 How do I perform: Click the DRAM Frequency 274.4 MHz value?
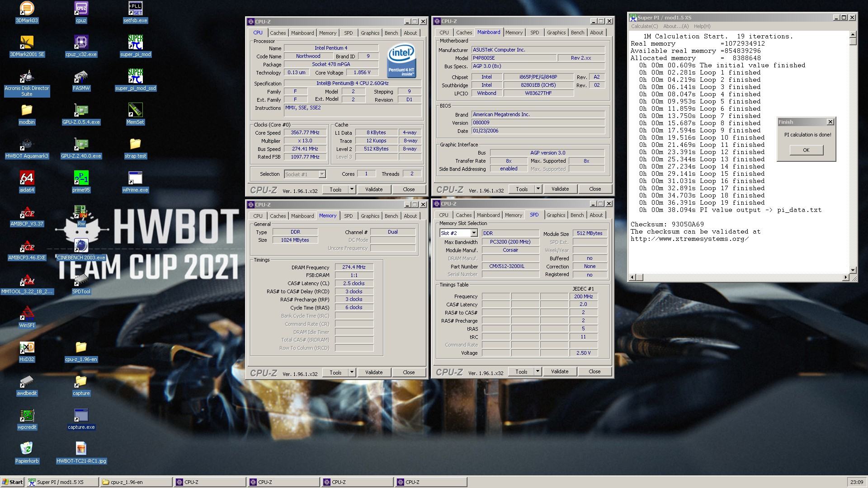click(354, 267)
